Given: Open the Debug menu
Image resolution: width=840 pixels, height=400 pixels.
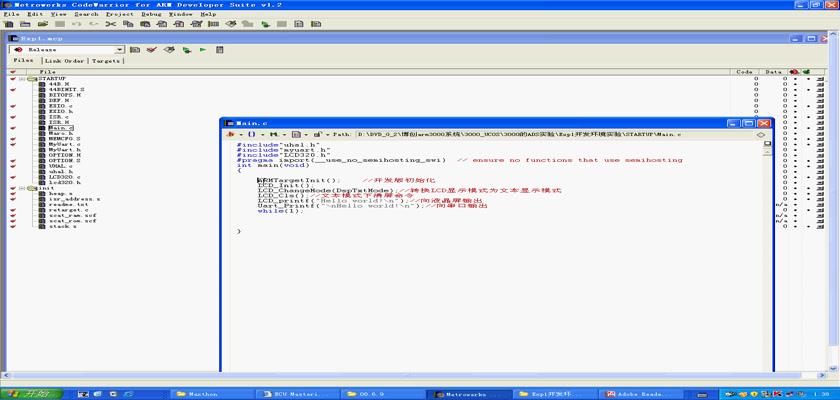Looking at the screenshot, I should (x=151, y=14).
